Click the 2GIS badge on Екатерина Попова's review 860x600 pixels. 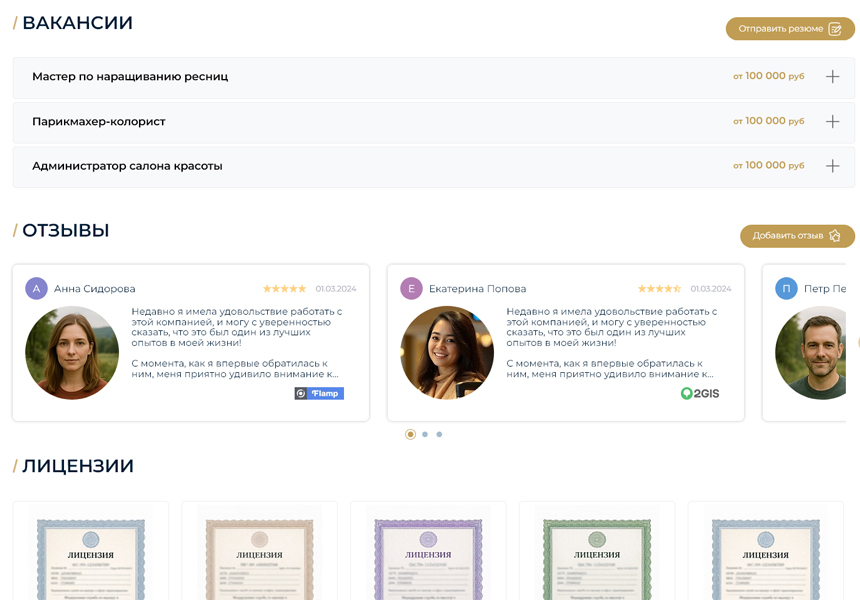[699, 393]
